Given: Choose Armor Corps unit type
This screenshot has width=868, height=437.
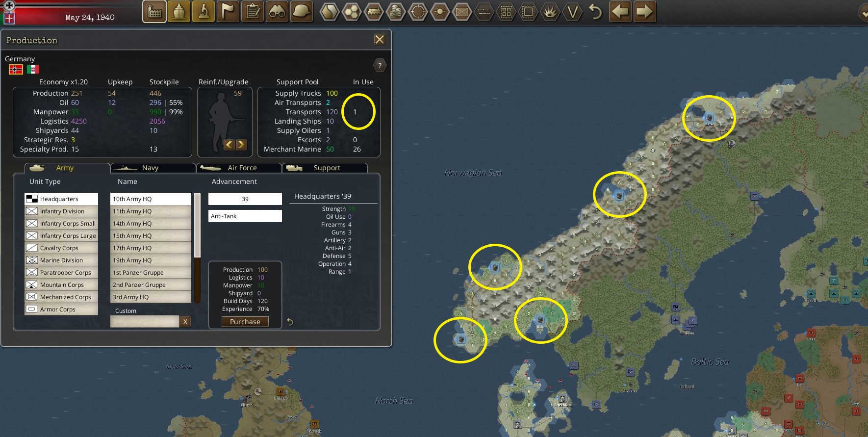Looking at the screenshot, I should point(61,309).
